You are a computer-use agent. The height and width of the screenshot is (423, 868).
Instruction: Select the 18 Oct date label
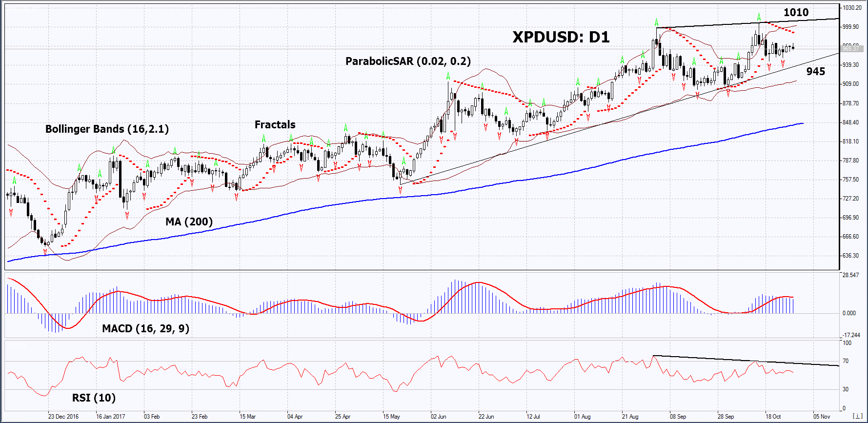coord(773,417)
